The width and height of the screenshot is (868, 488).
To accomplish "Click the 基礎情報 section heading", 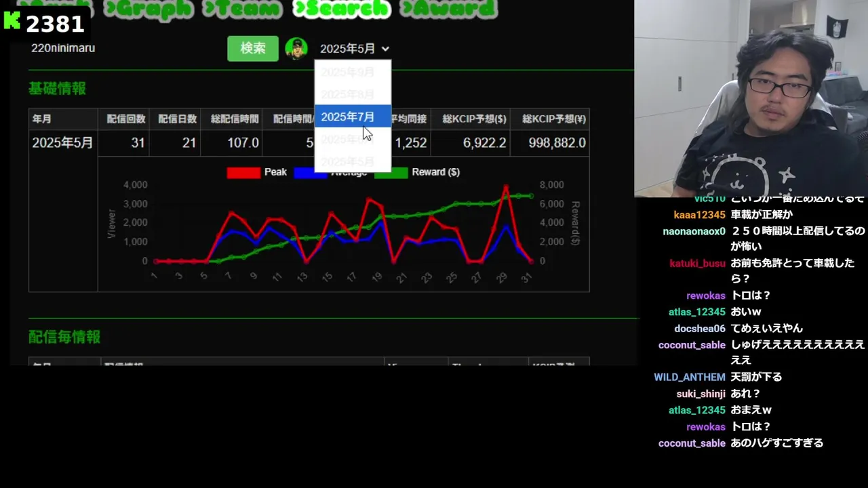I will point(57,89).
